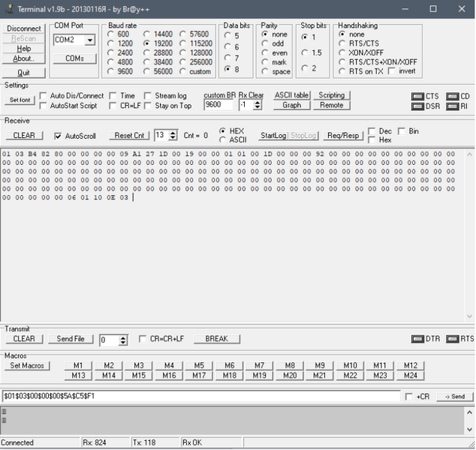
Task: Decrease the Rx Clear spinner value
Action: click(258, 108)
